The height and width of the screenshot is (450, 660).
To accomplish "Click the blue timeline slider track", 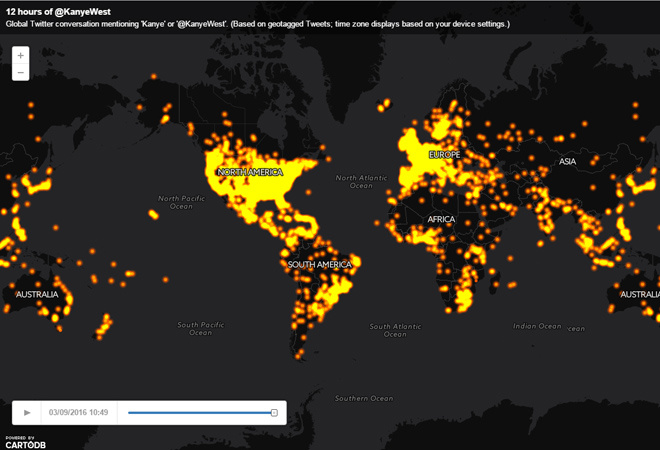I will (x=200, y=413).
